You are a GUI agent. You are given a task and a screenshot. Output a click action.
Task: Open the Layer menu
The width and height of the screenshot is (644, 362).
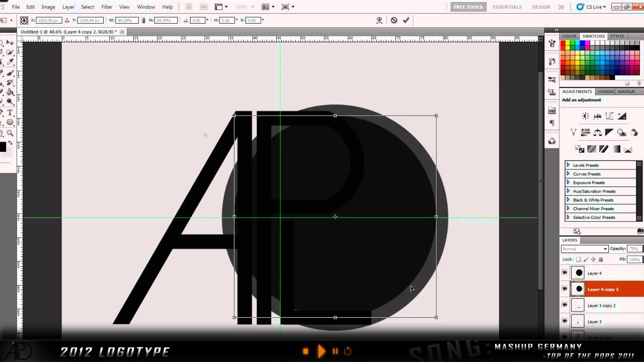pyautogui.click(x=68, y=7)
